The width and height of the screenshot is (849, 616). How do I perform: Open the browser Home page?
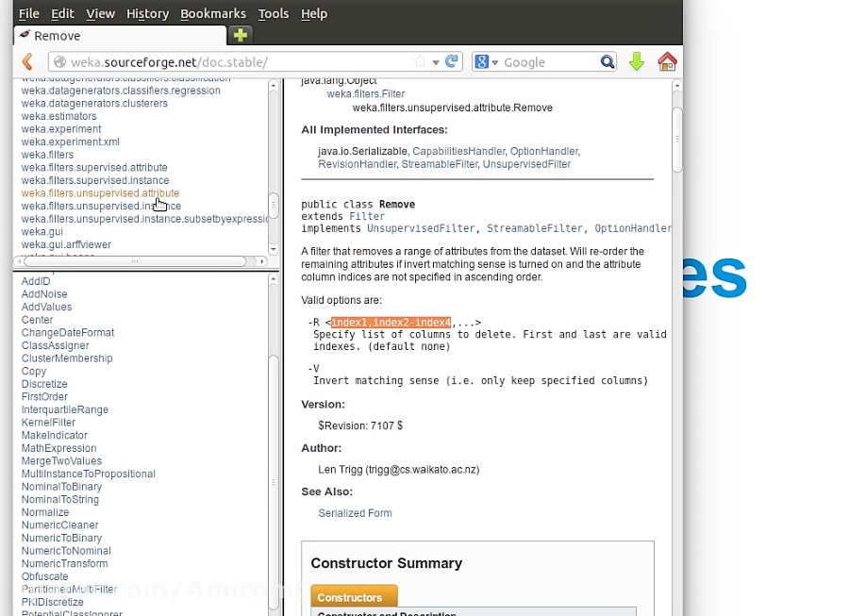pyautogui.click(x=668, y=59)
